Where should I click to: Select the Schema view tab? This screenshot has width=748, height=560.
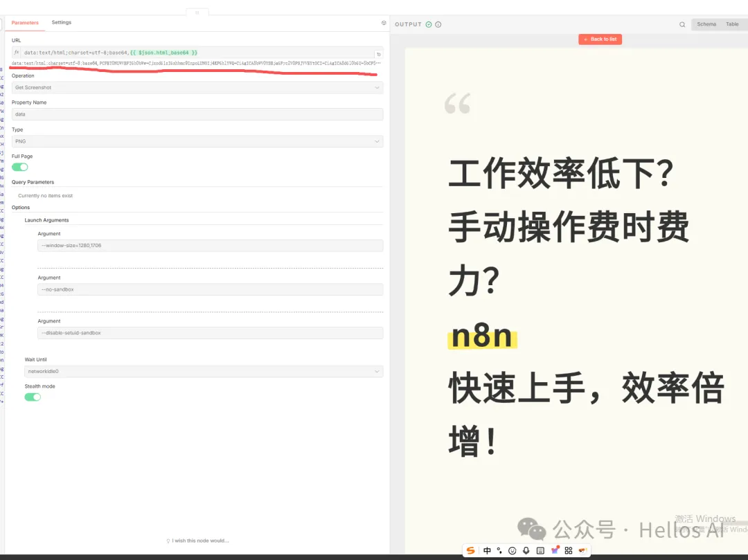(x=706, y=24)
